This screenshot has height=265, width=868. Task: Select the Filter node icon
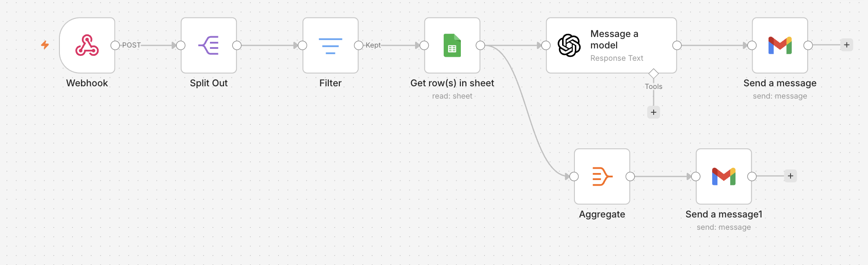click(x=331, y=46)
